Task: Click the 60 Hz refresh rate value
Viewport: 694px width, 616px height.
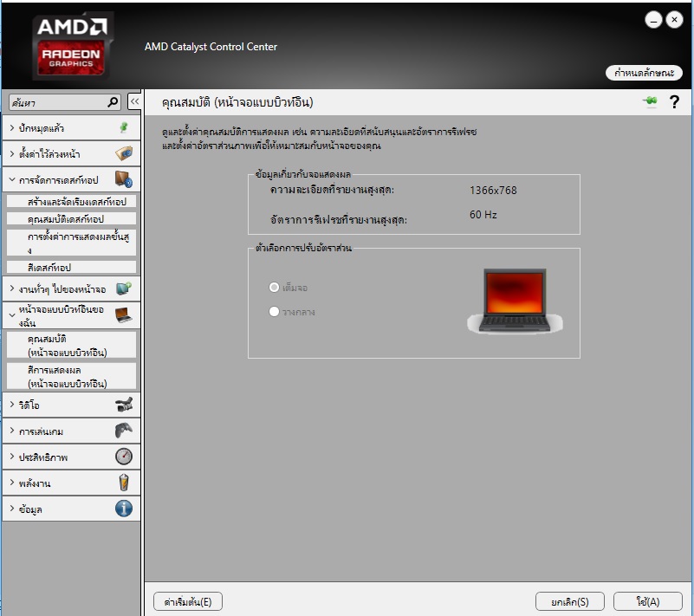Action: (483, 215)
